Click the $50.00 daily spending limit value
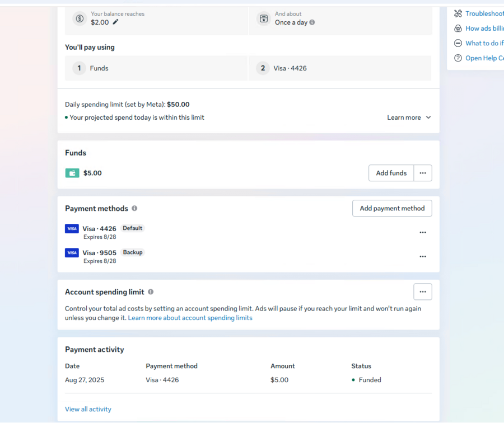 [x=178, y=105]
